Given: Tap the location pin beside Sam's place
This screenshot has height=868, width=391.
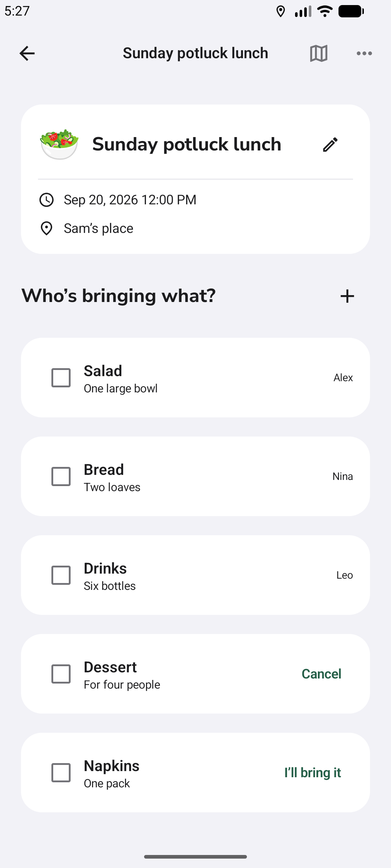Looking at the screenshot, I should coord(46,229).
